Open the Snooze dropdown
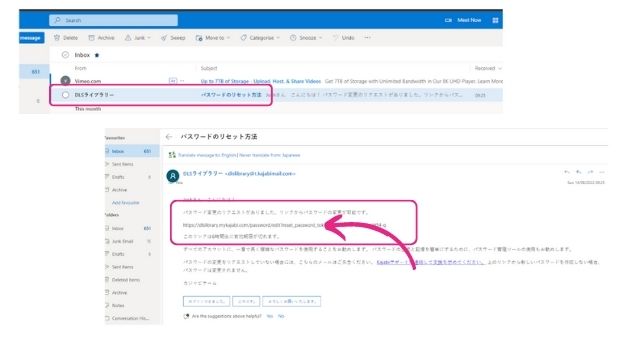The height and width of the screenshot is (360, 640). 306,38
